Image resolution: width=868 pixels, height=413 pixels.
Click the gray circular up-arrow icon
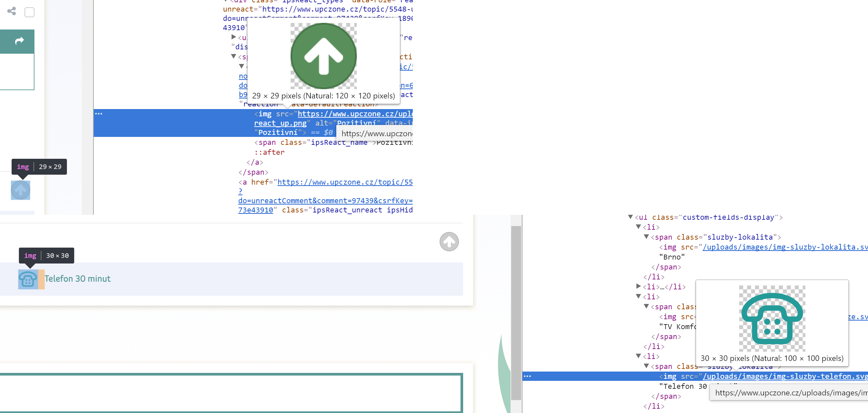(x=449, y=242)
